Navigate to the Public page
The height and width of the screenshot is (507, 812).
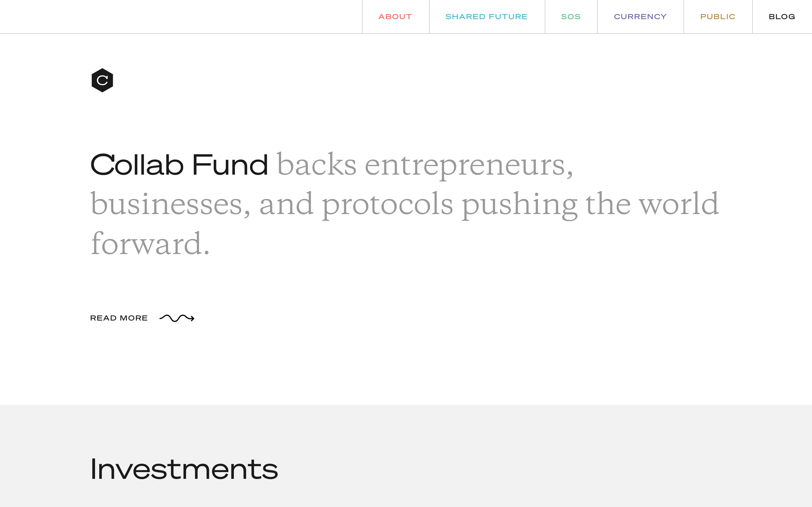717,17
